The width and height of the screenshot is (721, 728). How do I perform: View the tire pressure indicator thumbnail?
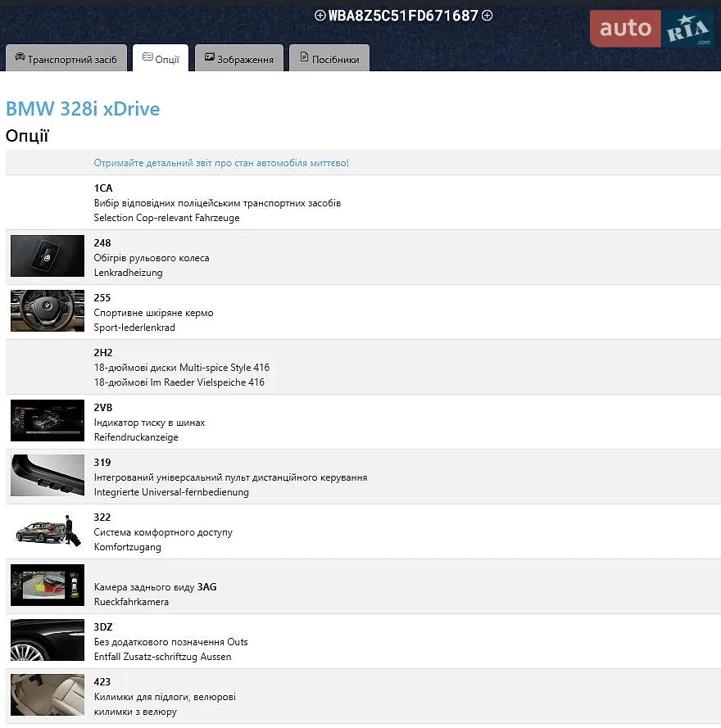tap(48, 420)
